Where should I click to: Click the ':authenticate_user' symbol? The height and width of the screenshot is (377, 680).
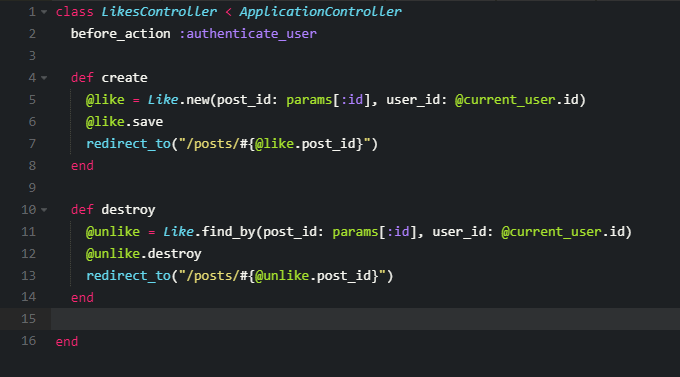[x=248, y=34]
